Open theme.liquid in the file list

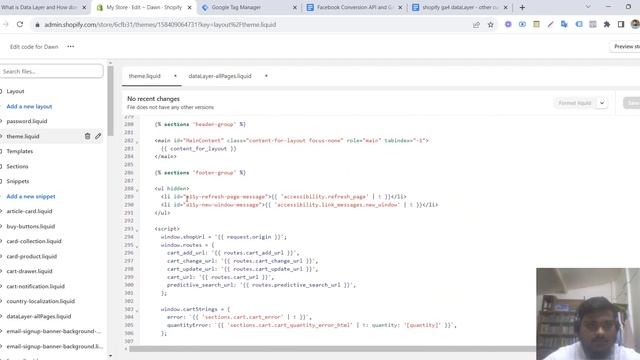(x=23, y=136)
